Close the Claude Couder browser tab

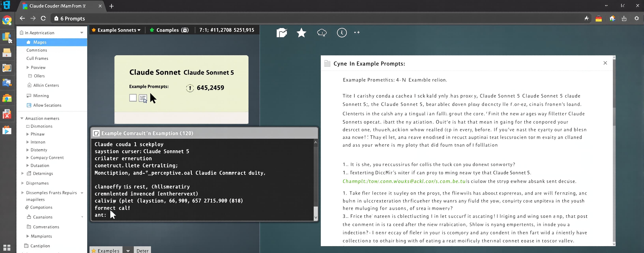coord(100,6)
